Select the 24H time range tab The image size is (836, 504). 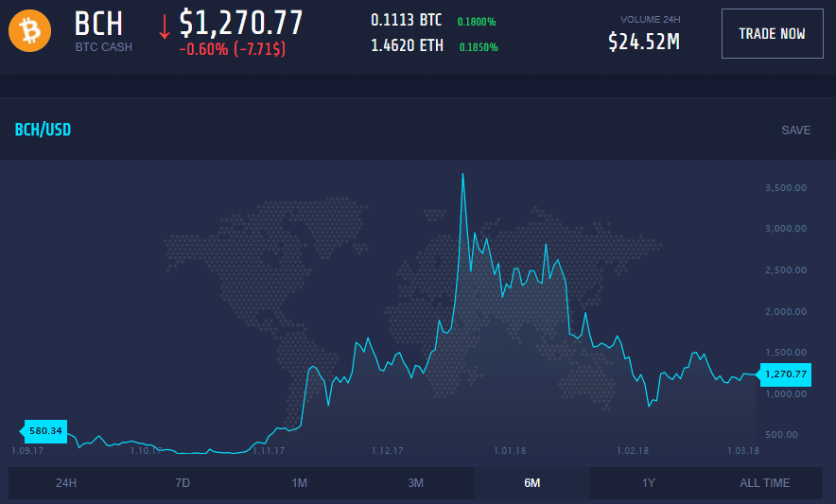[66, 482]
